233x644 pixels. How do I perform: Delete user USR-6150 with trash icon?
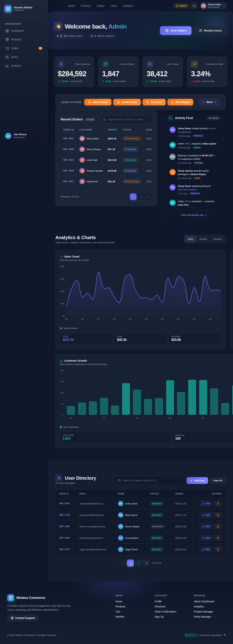click(218, 538)
